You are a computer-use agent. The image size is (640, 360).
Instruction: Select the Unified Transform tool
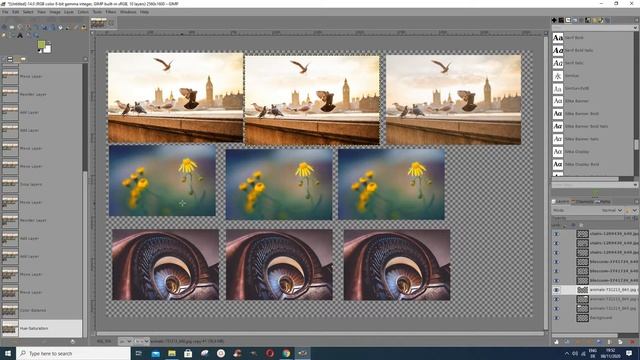tap(44, 27)
